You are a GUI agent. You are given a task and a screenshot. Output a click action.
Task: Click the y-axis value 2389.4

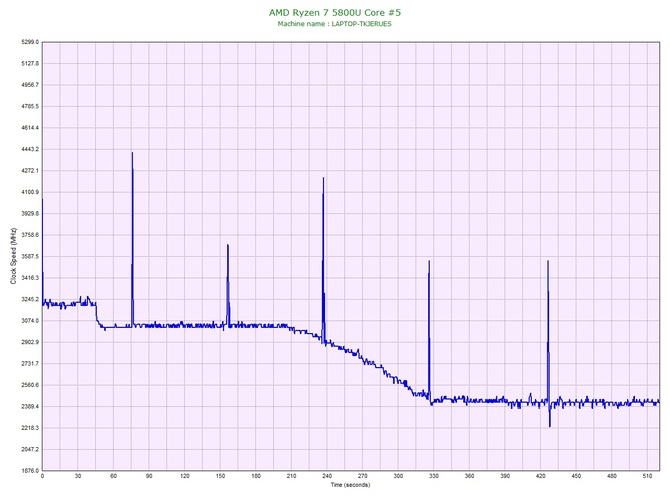(x=30, y=406)
